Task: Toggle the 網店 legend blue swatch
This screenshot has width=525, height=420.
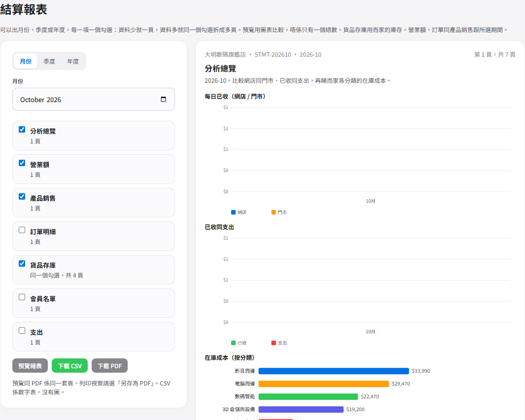Action: (233, 212)
